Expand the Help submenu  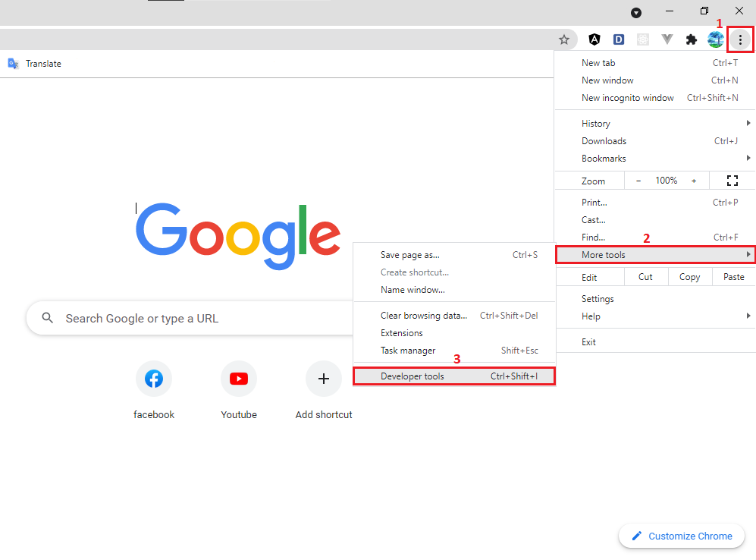(x=655, y=316)
